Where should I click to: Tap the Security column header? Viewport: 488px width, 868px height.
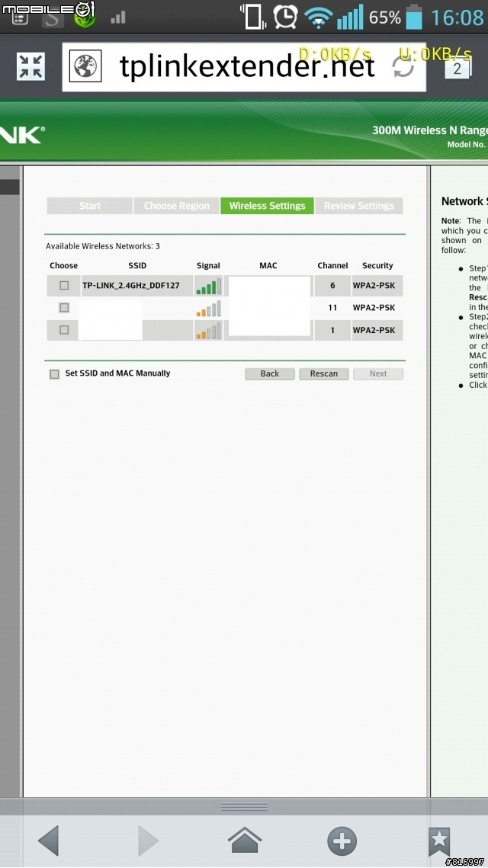[377, 266]
